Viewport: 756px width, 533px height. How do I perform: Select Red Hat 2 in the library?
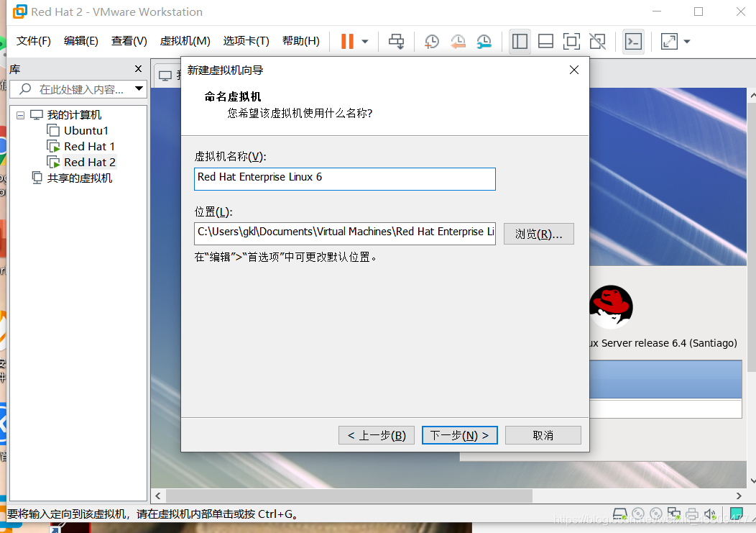click(x=90, y=163)
